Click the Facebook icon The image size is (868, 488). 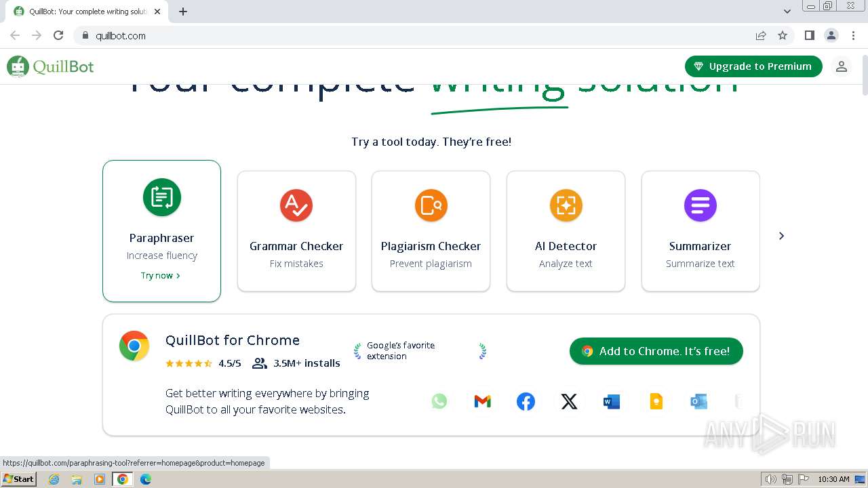pos(526,401)
